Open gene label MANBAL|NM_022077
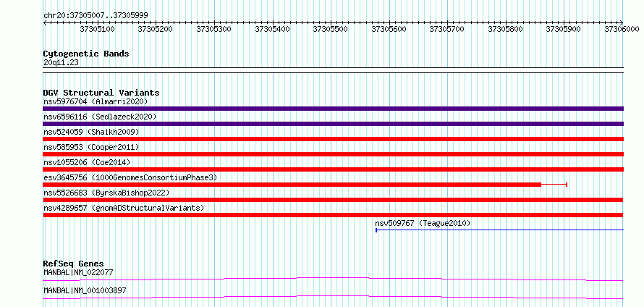Image resolution: width=644 pixels, height=307 pixels. pos(78,272)
